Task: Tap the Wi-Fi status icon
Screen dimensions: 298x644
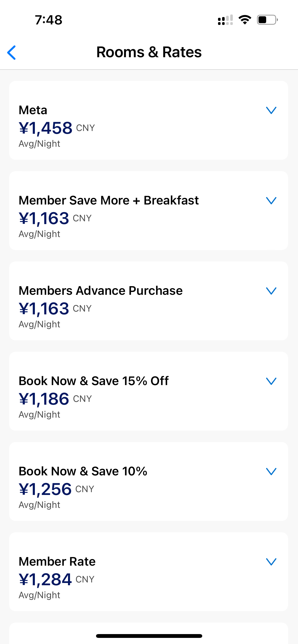Action: [x=245, y=20]
